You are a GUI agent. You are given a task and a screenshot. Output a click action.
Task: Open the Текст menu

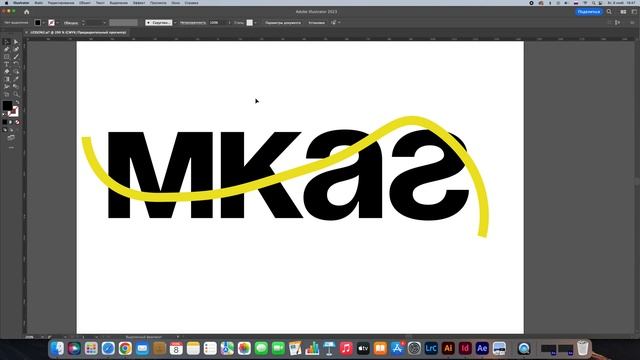(x=100, y=3)
